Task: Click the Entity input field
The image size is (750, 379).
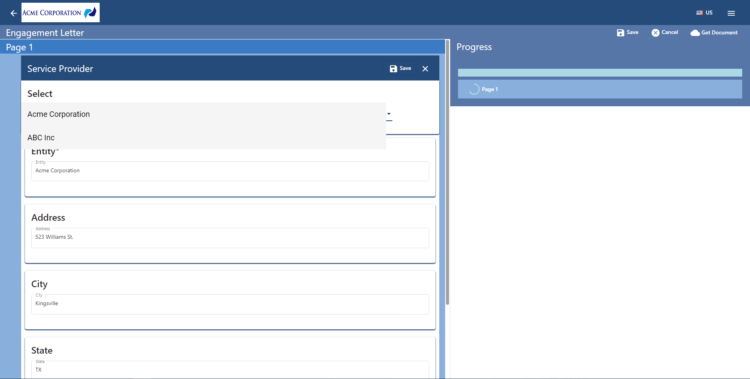Action: point(230,171)
